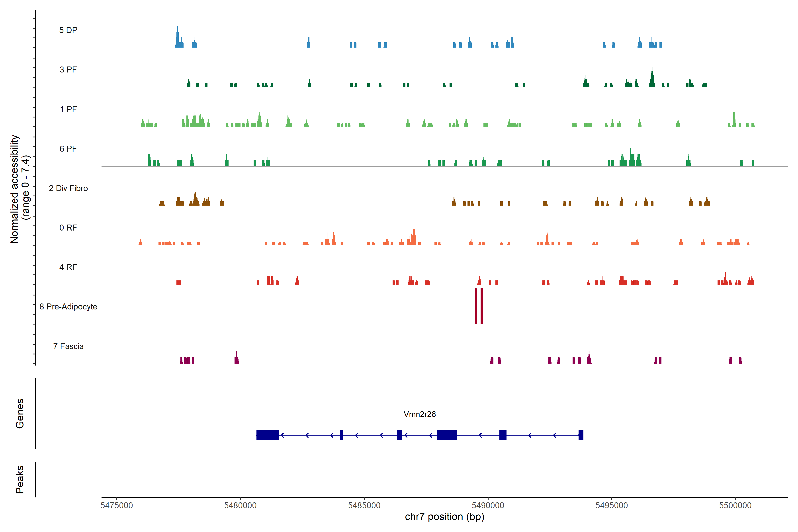Image resolution: width=798 pixels, height=532 pixels.
Task: Click the chr7 position (bp) axis title
Action: 444,517
